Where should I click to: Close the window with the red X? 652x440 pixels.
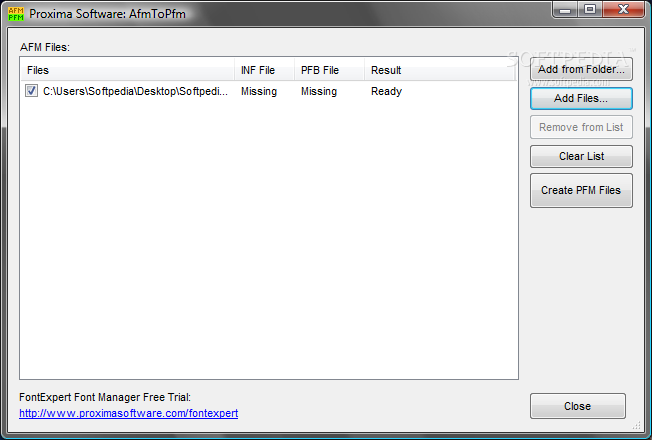pyautogui.click(x=623, y=10)
